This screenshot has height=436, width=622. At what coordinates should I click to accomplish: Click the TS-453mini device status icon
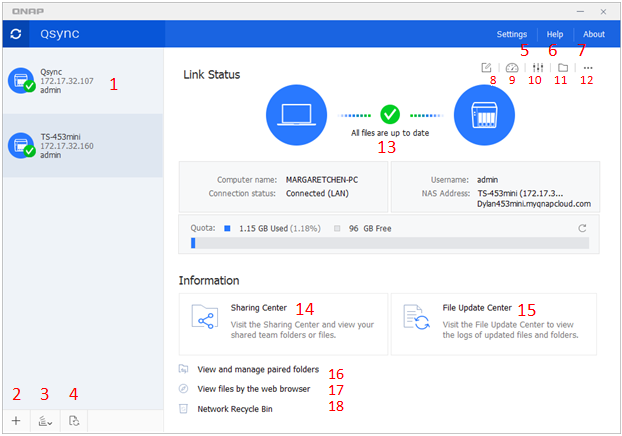click(x=21, y=146)
